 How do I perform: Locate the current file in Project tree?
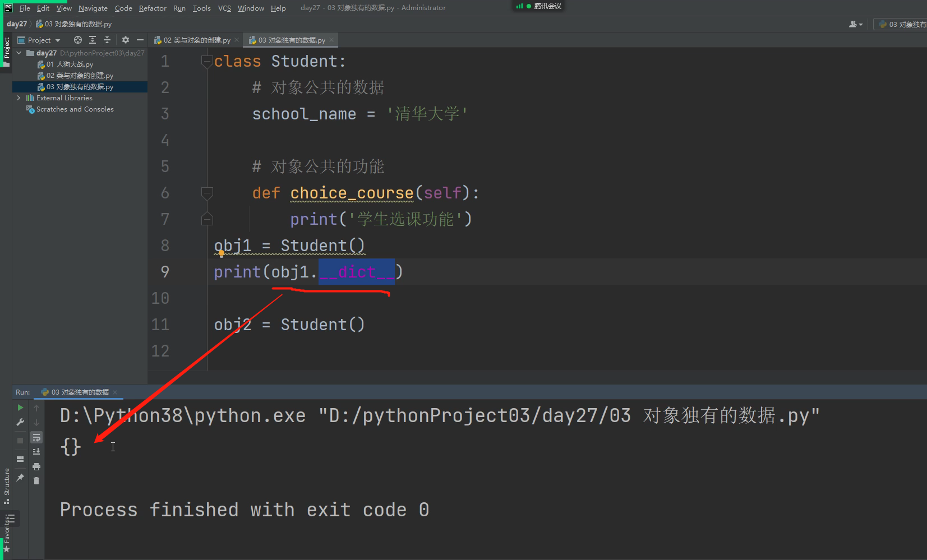pos(78,40)
